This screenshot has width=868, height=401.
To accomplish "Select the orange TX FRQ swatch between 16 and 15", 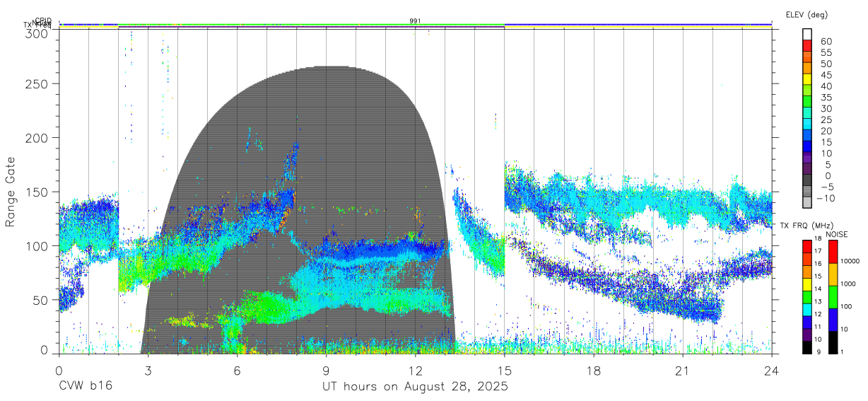I will (x=806, y=271).
